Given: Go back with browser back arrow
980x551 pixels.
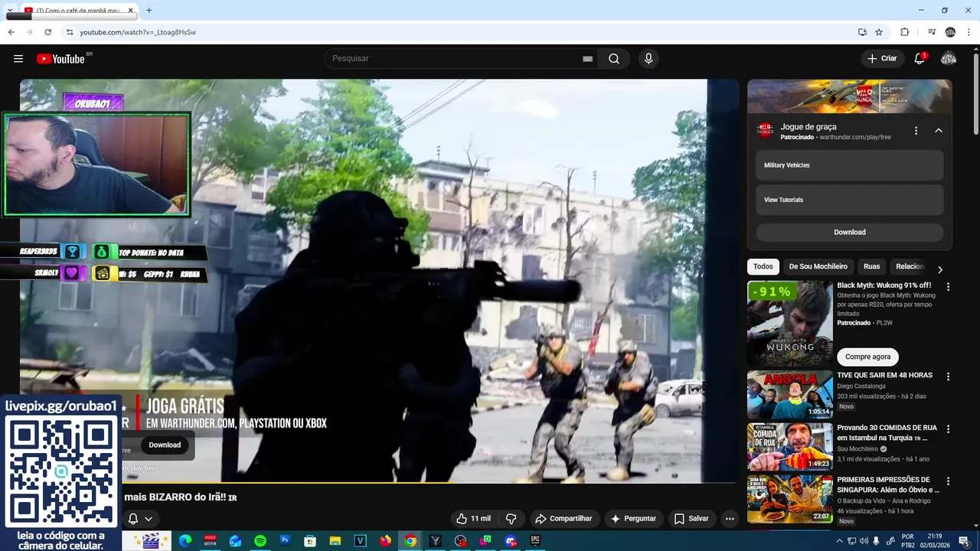Looking at the screenshot, I should [11, 32].
